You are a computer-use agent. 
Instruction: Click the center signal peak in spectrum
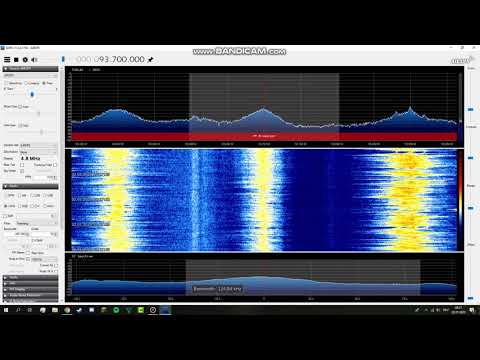[263, 109]
